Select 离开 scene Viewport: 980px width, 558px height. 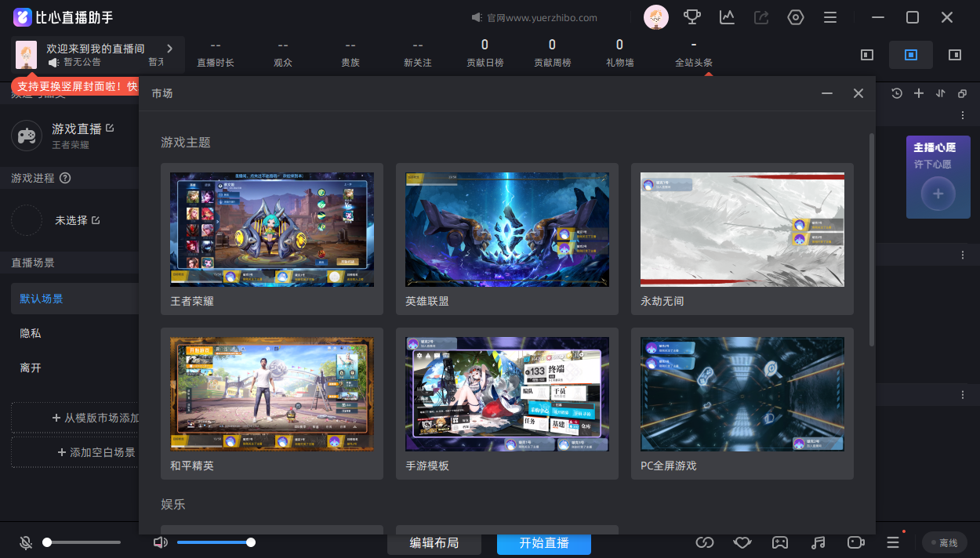coord(74,368)
